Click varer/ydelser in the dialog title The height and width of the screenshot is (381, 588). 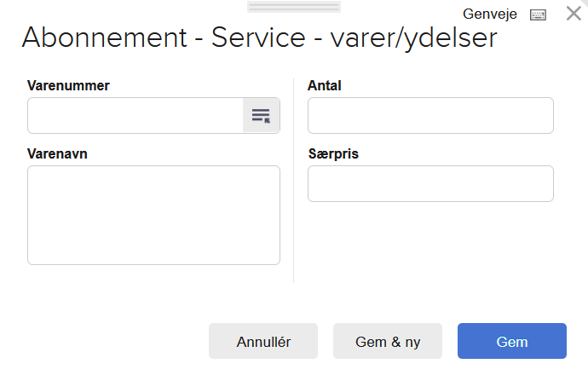tap(413, 38)
